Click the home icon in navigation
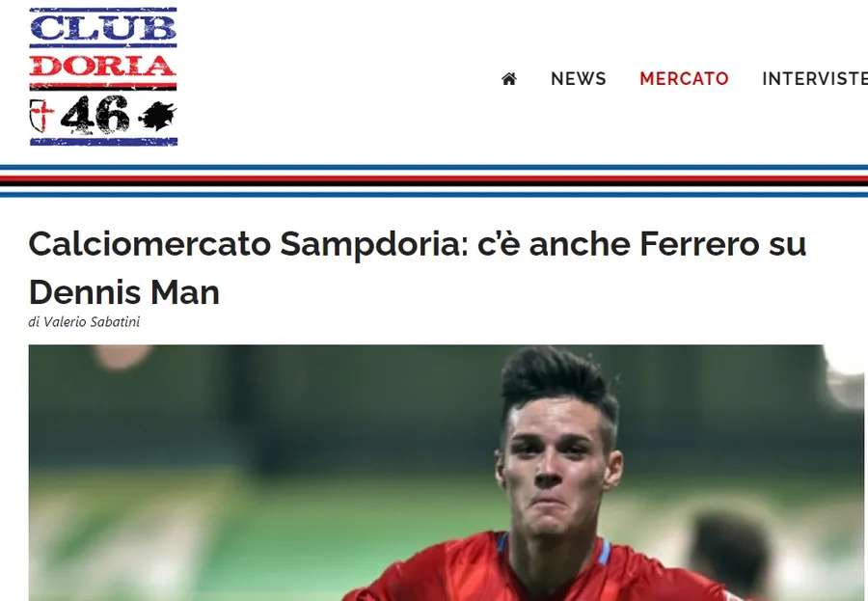This screenshot has width=868, height=601. [x=508, y=79]
